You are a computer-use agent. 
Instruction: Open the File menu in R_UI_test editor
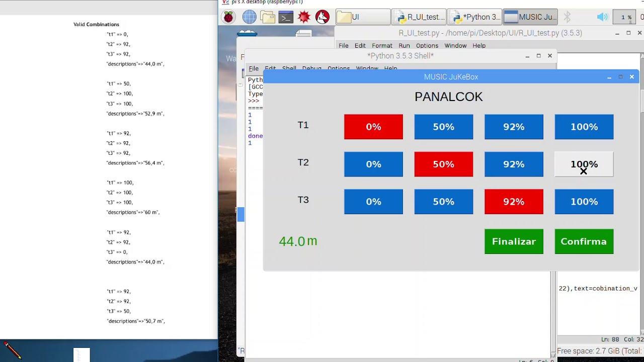pos(343,45)
